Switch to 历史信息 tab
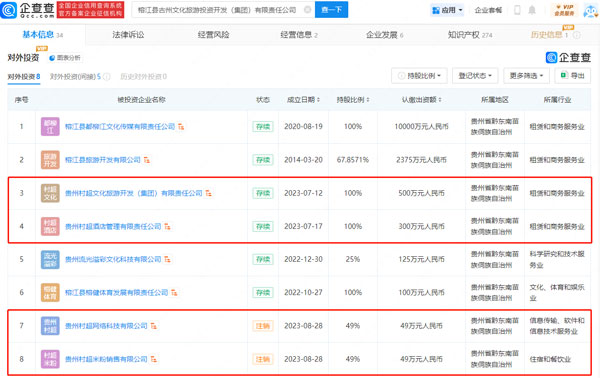600x378 pixels. tap(549, 35)
